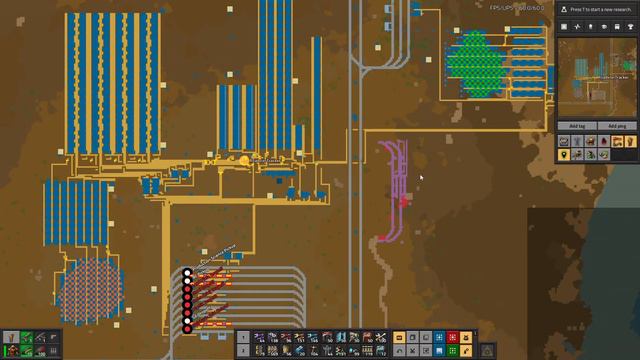Click the orange chest-shaped shortcut button
Viewport: 640px width, 360px height.
[x=399, y=337]
